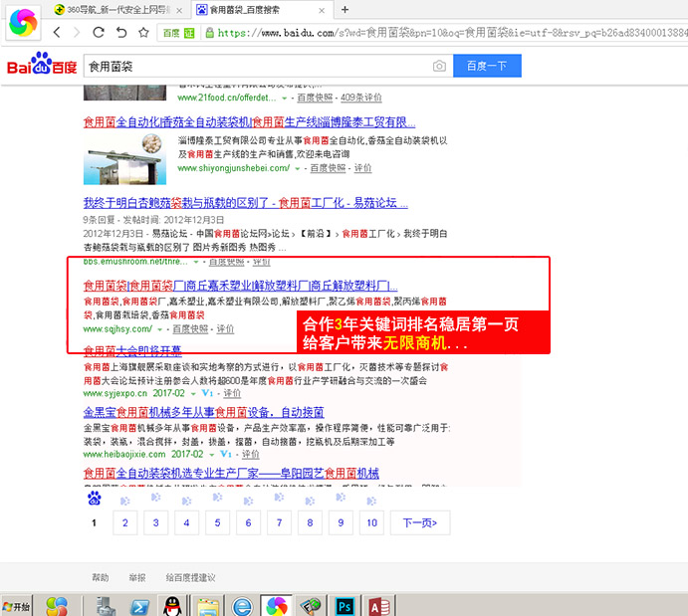
Task: Click the 百度一下 search button
Action: coord(487,66)
